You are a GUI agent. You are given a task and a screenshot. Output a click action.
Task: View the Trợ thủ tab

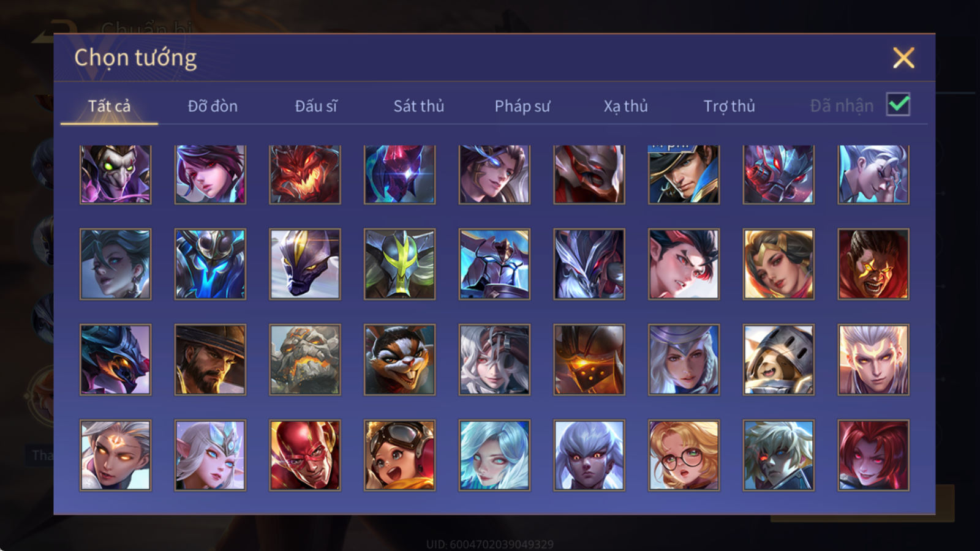(729, 106)
